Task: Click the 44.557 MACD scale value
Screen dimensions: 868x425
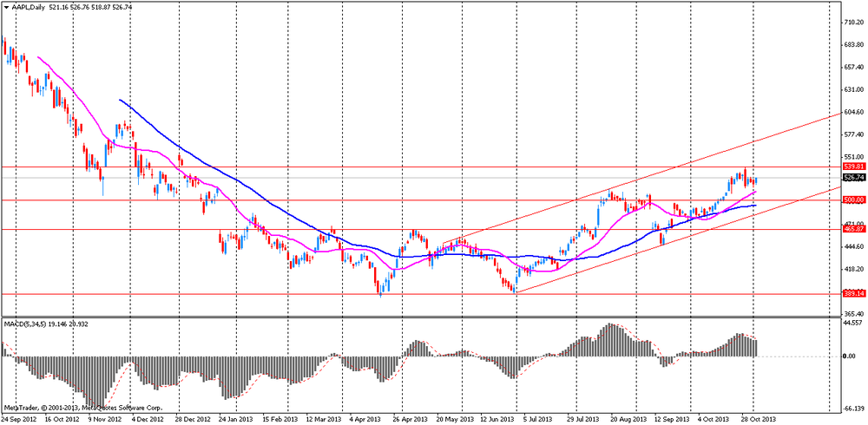Action: coord(853,323)
